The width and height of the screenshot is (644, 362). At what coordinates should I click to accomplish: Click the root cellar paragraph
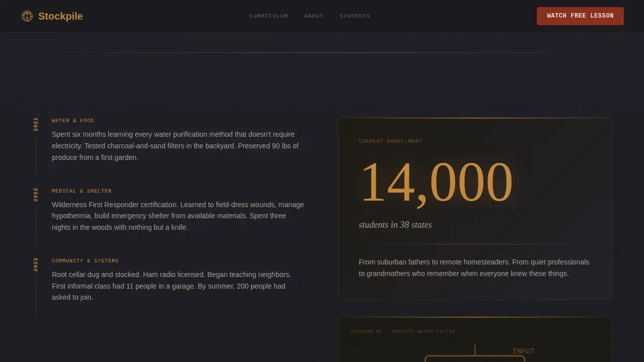(172, 286)
